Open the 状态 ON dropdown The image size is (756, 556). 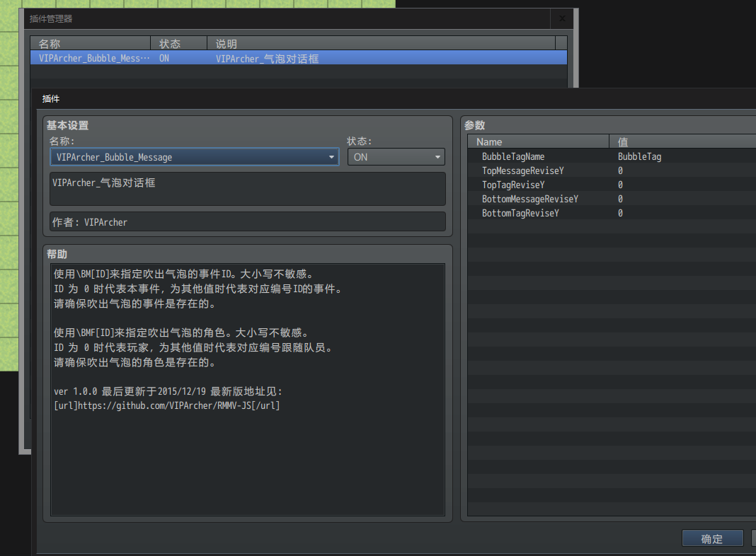tap(396, 157)
